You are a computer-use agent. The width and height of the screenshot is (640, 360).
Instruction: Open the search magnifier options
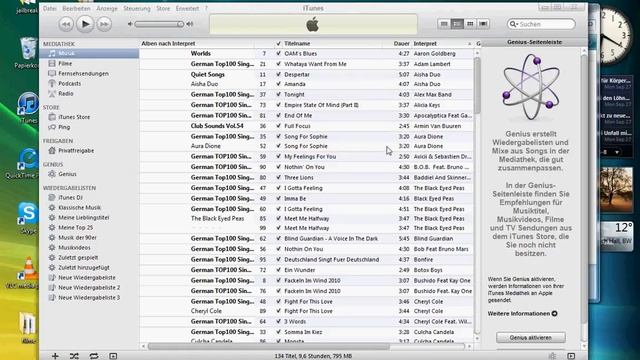(x=513, y=24)
